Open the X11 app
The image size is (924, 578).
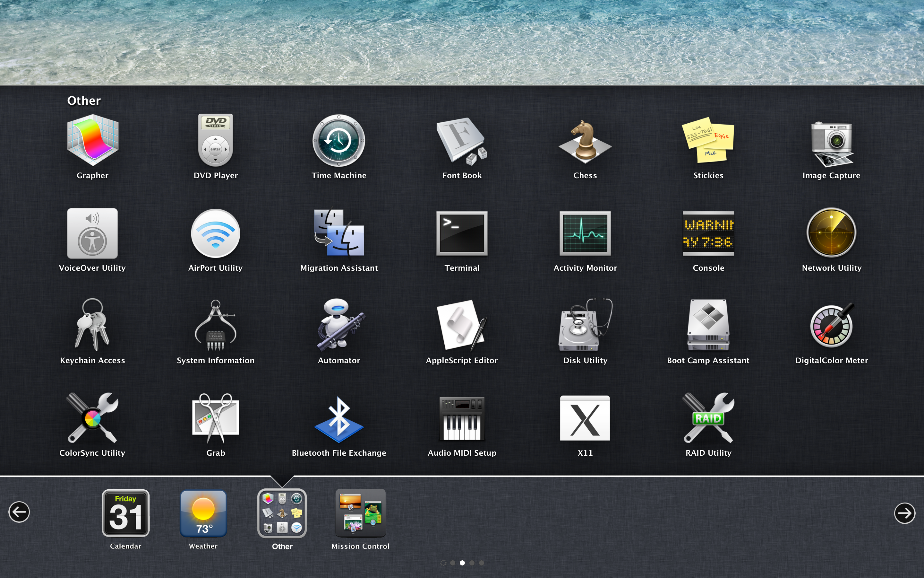coord(585,418)
